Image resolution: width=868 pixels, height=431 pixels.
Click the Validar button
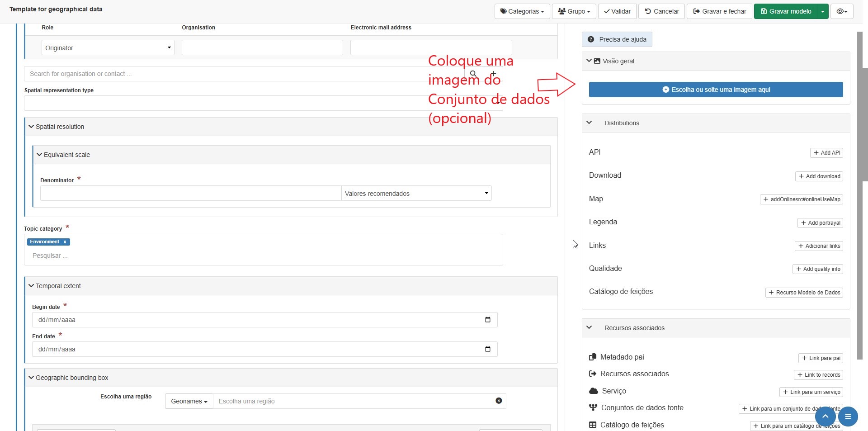tap(617, 11)
